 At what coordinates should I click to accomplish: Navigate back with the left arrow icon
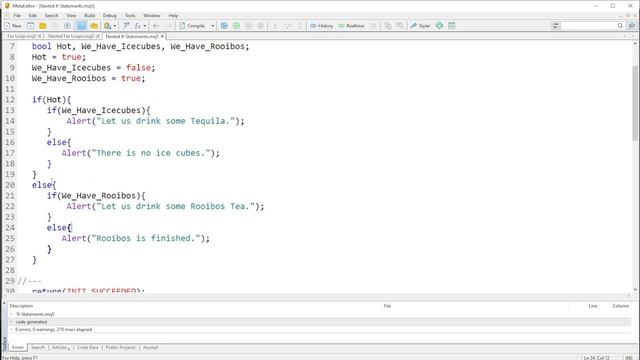[156, 26]
